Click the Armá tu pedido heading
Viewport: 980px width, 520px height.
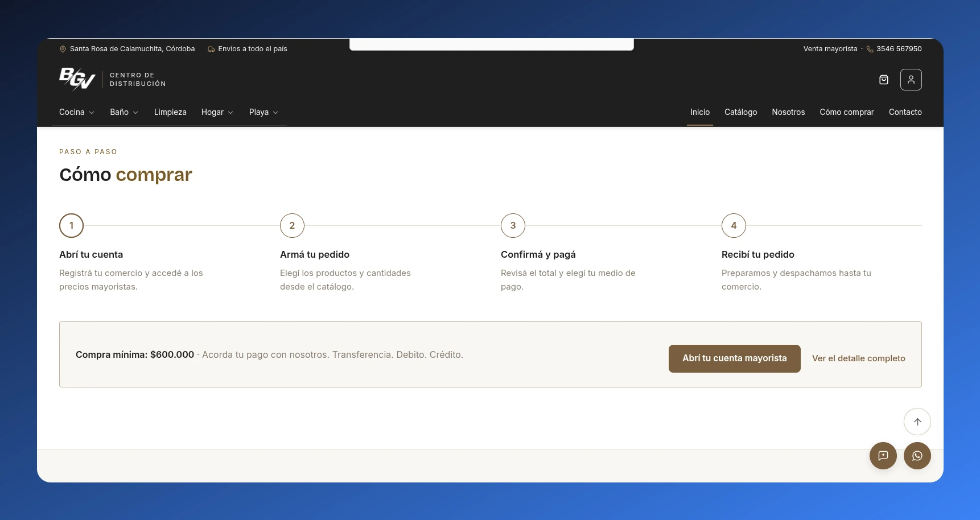click(315, 254)
